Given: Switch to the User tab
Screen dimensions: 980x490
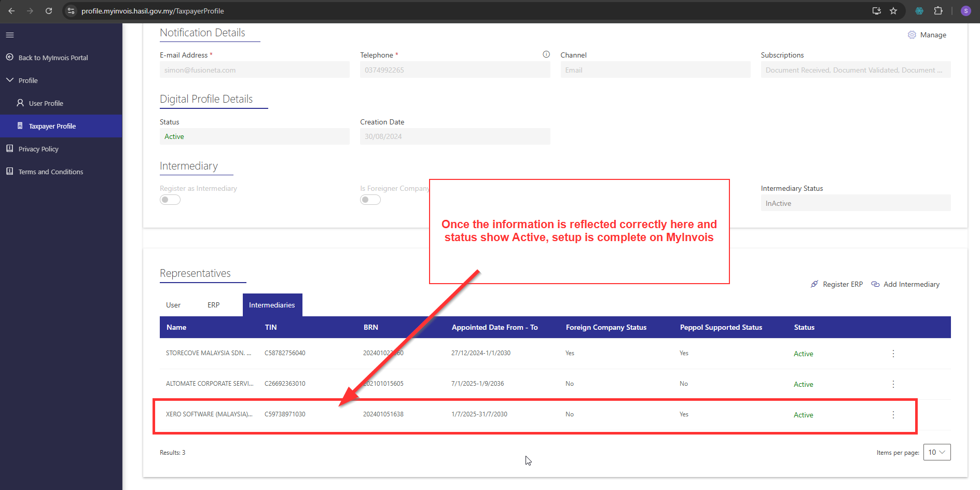Looking at the screenshot, I should (173, 305).
